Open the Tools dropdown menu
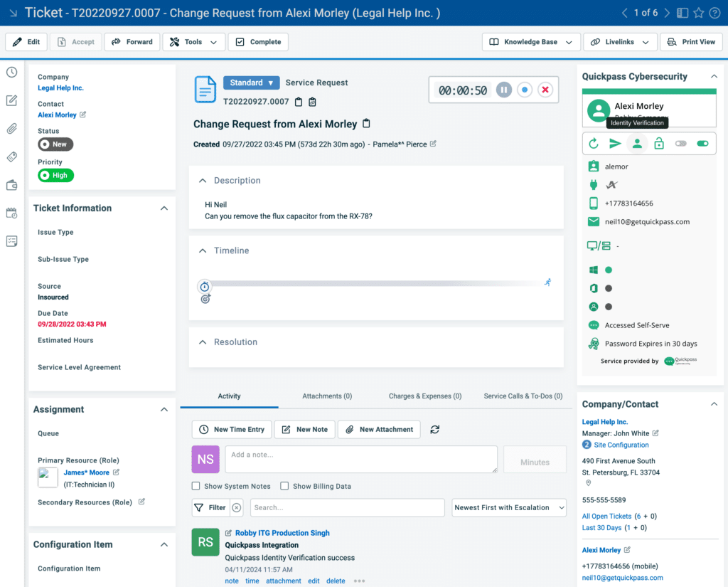 click(193, 42)
